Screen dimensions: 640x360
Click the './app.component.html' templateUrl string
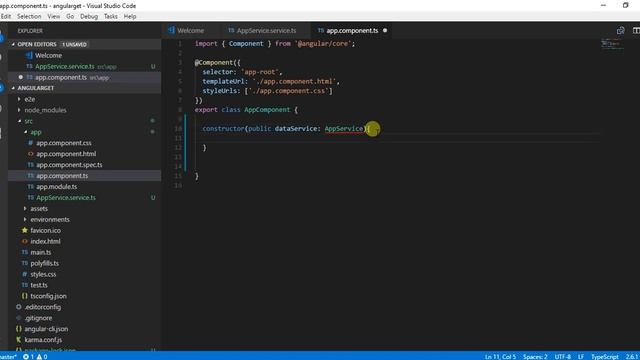[294, 81]
